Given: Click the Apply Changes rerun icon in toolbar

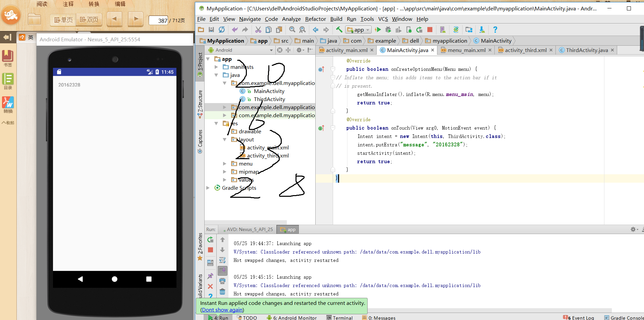Looking at the screenshot, I should pyautogui.click(x=419, y=30).
